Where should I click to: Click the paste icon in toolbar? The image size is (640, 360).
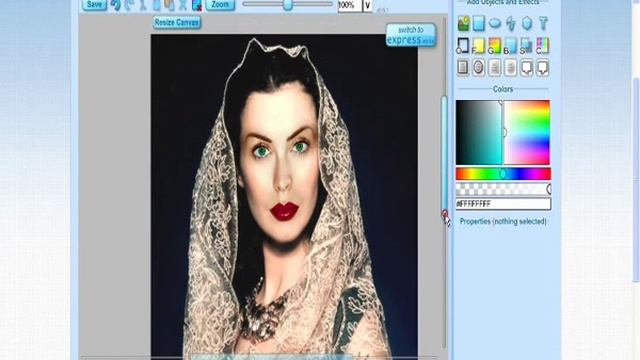tap(170, 5)
